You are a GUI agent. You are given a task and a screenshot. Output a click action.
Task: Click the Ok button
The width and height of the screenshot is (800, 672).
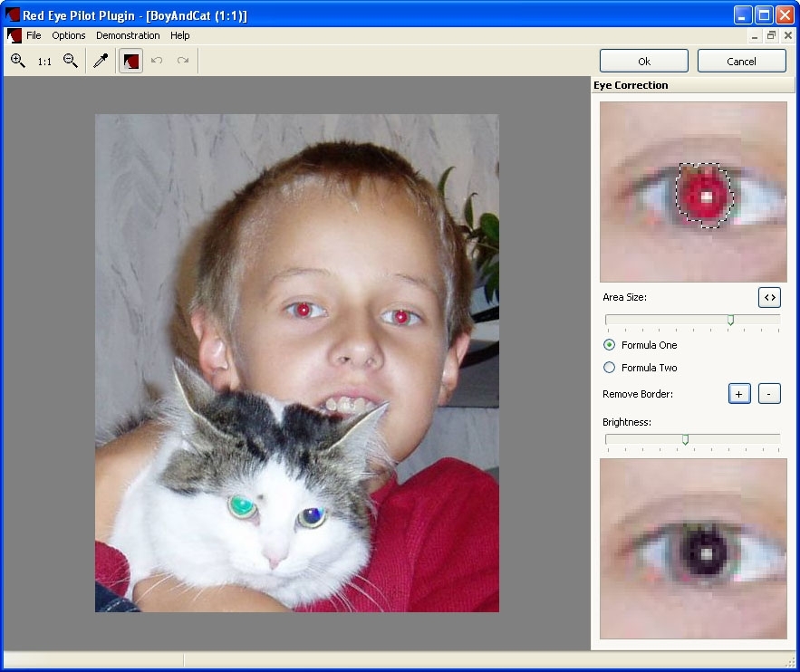(644, 62)
